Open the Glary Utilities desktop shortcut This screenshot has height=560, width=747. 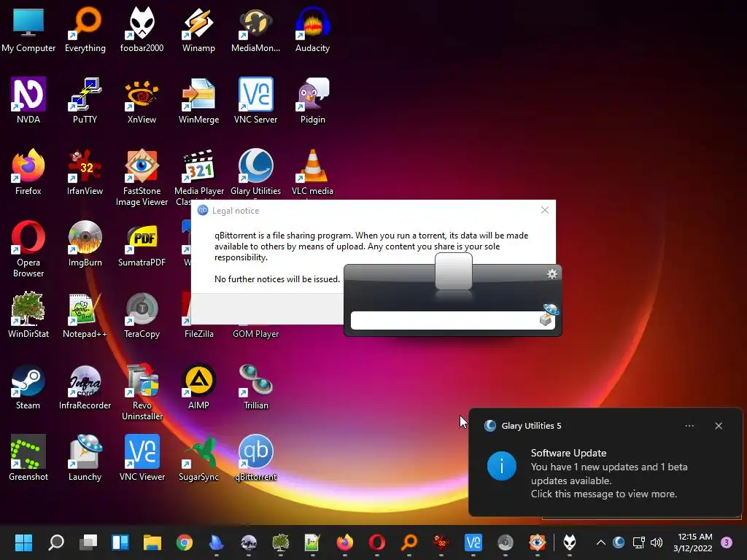coord(255,172)
